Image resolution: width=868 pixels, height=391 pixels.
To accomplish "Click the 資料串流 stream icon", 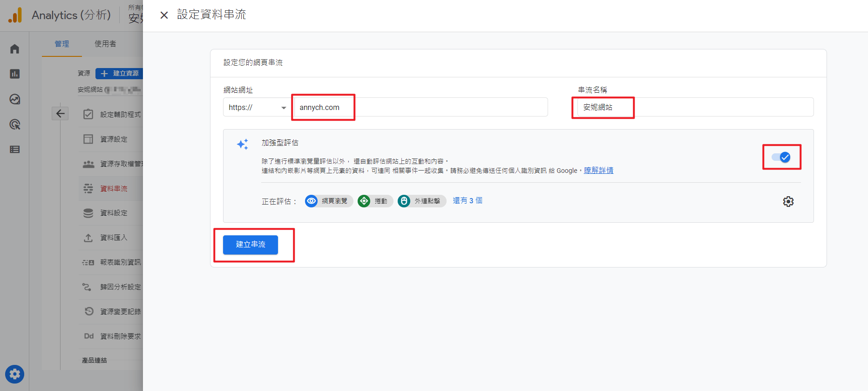I will 88,188.
